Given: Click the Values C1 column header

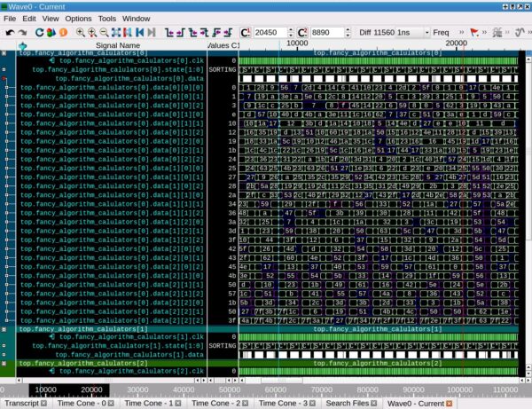Looking at the screenshot, I should [x=223, y=45].
